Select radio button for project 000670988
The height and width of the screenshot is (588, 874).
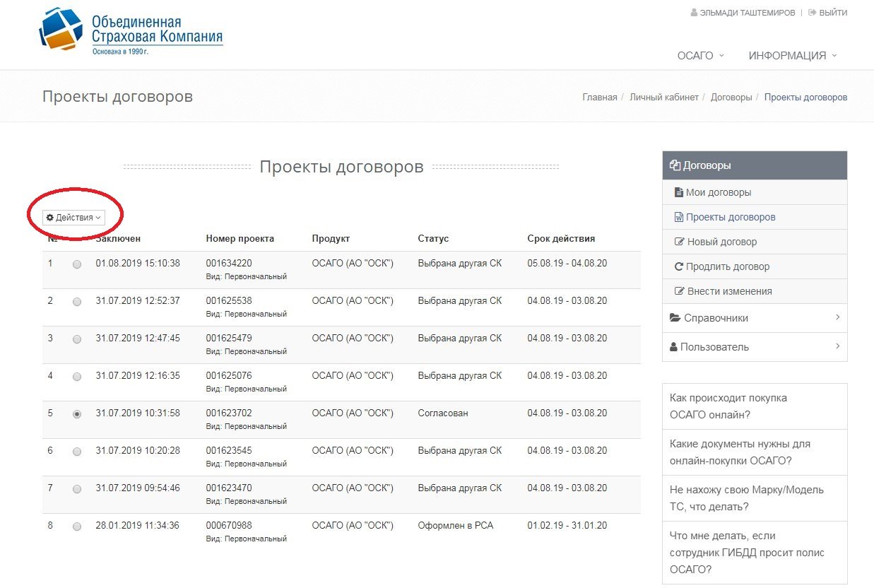coord(77,527)
